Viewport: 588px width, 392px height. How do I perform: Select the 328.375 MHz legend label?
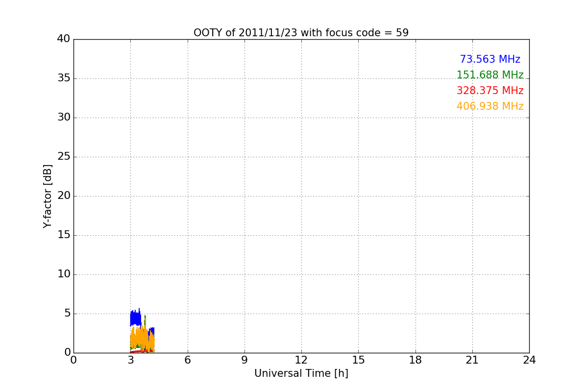tap(490, 91)
